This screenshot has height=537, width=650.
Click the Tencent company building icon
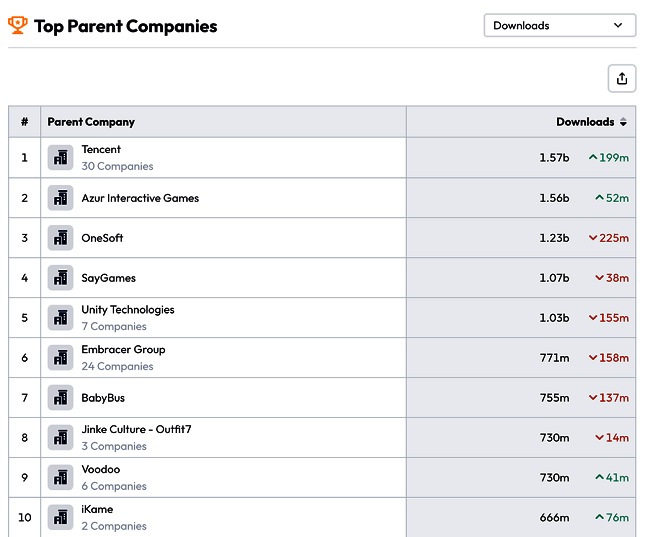point(60,158)
